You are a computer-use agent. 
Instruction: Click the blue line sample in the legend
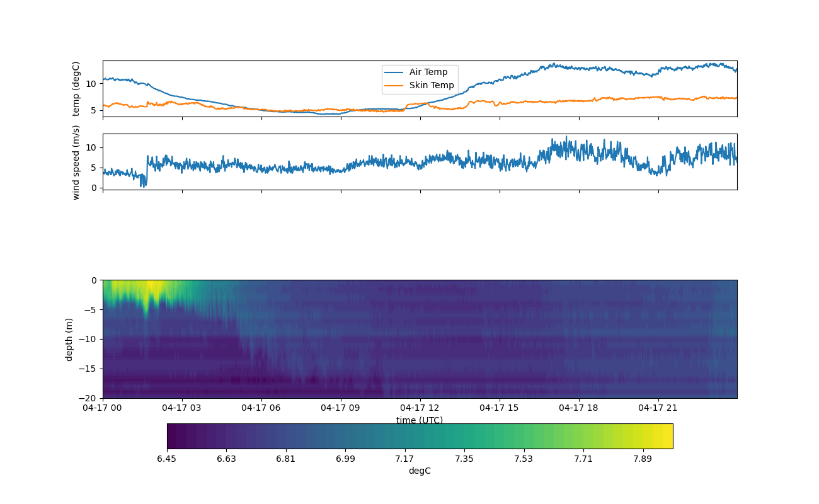(394, 72)
